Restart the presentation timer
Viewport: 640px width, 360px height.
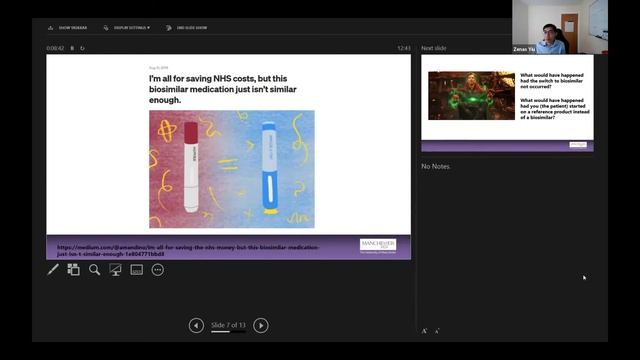coord(82,48)
